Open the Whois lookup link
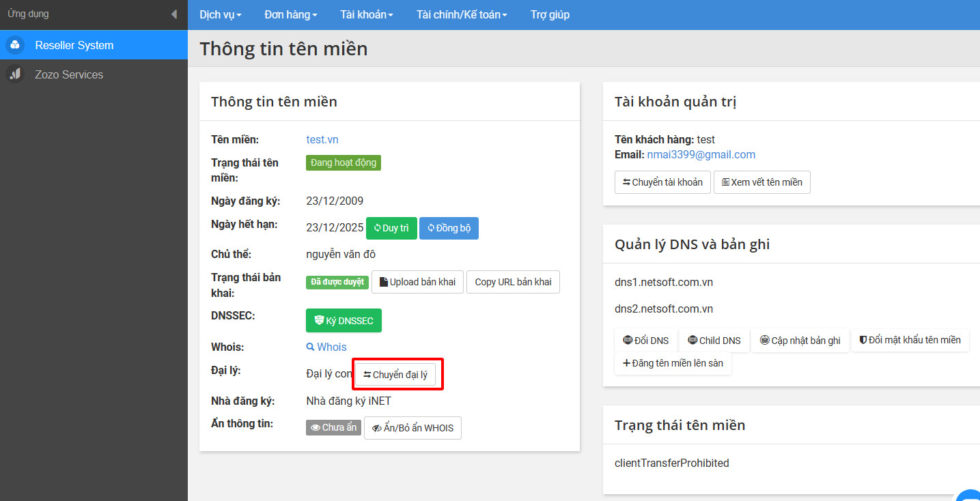Screen dimensions: 980x501 [x=326, y=347]
